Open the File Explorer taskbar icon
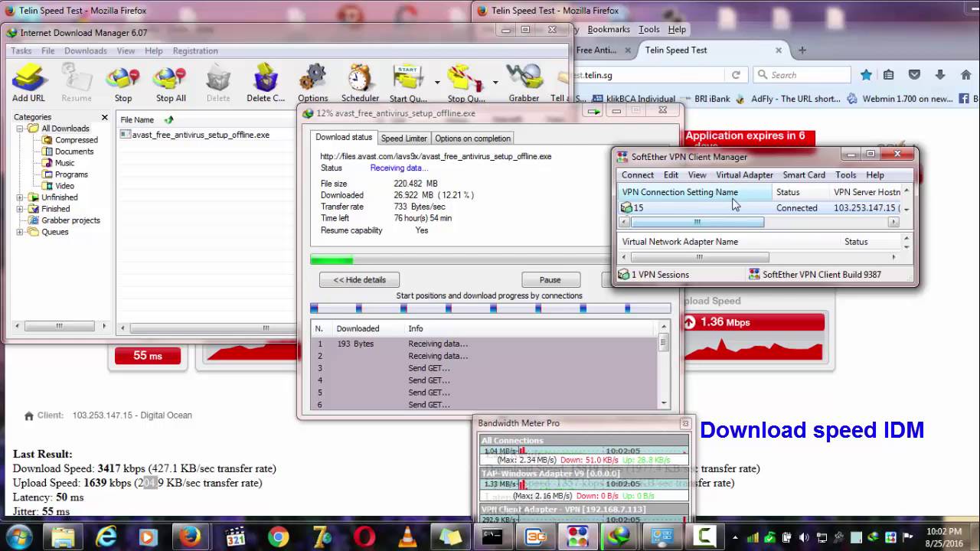980x551 pixels. tap(64, 536)
